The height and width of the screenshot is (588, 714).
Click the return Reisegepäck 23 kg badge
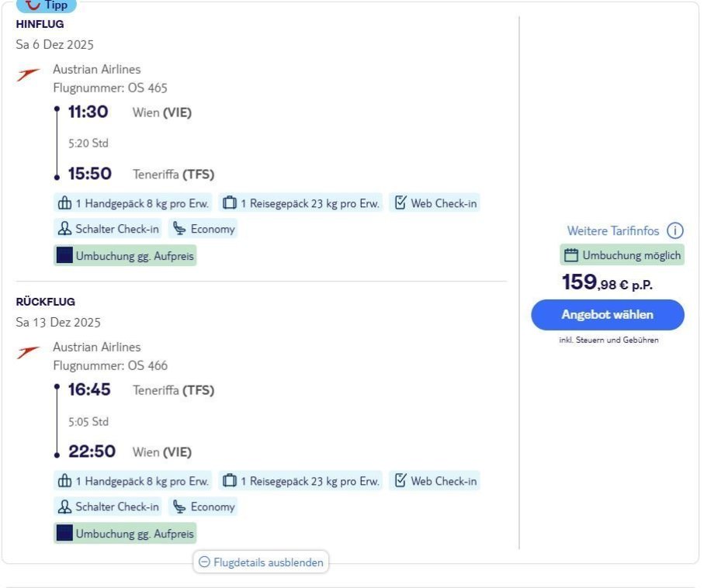point(302,481)
